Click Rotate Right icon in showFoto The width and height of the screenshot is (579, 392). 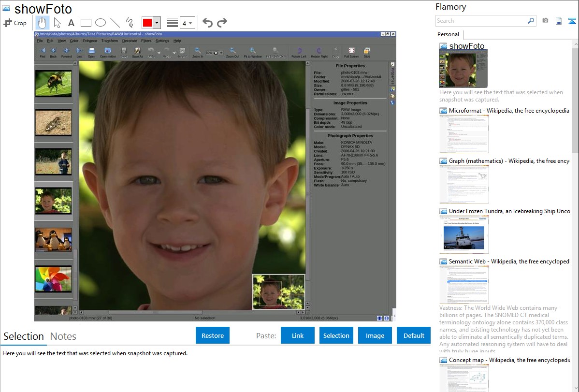point(319,53)
